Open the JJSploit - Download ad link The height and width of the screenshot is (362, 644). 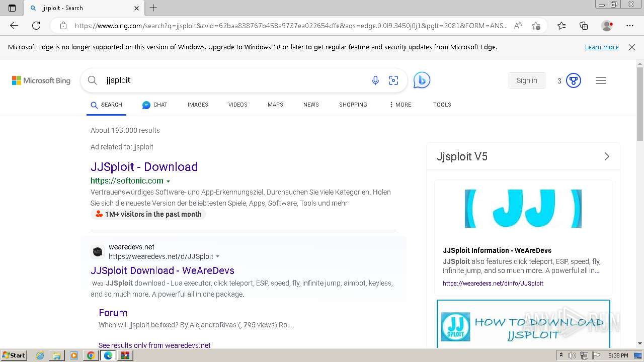(144, 167)
